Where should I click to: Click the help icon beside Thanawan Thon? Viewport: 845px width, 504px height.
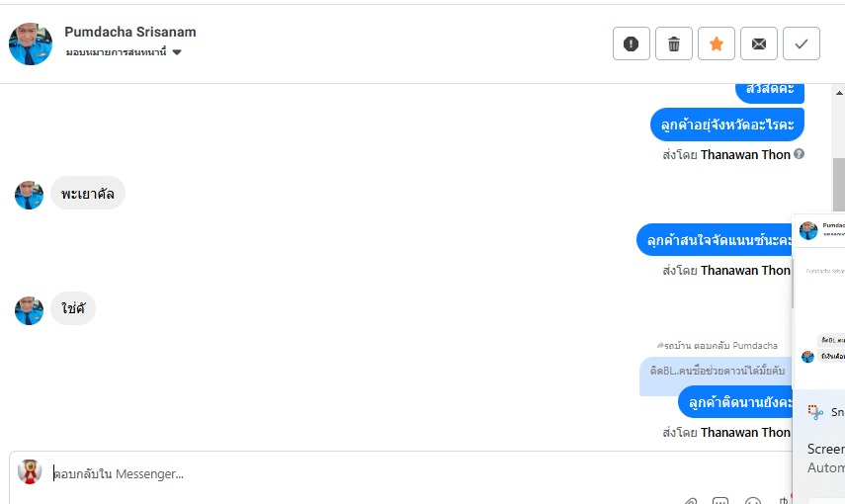coord(799,154)
